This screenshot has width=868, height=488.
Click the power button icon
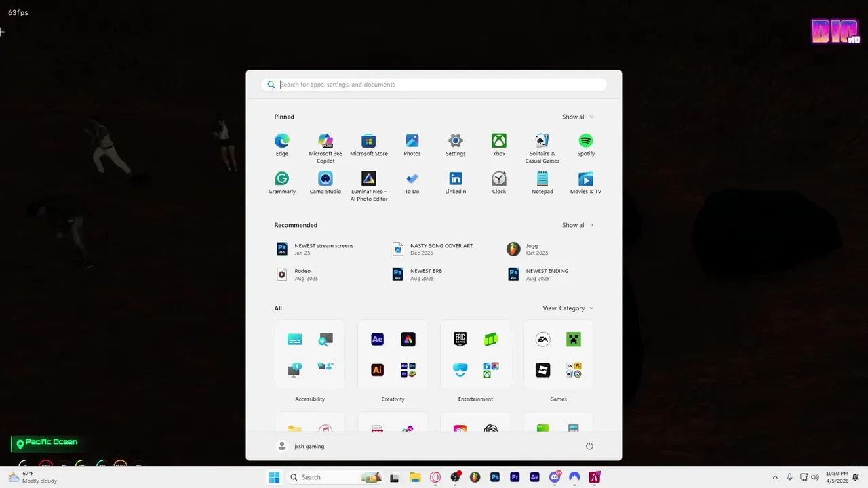point(589,446)
